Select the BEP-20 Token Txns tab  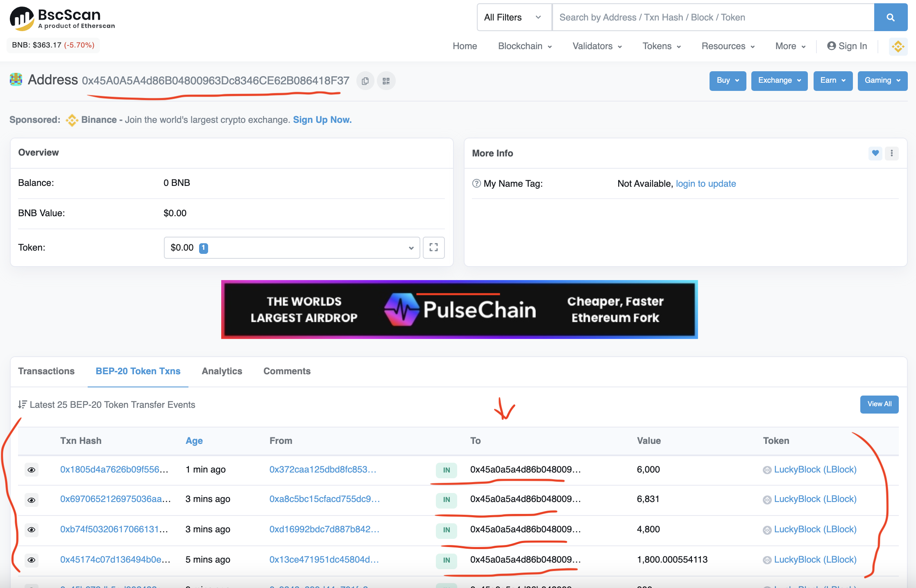click(x=138, y=371)
